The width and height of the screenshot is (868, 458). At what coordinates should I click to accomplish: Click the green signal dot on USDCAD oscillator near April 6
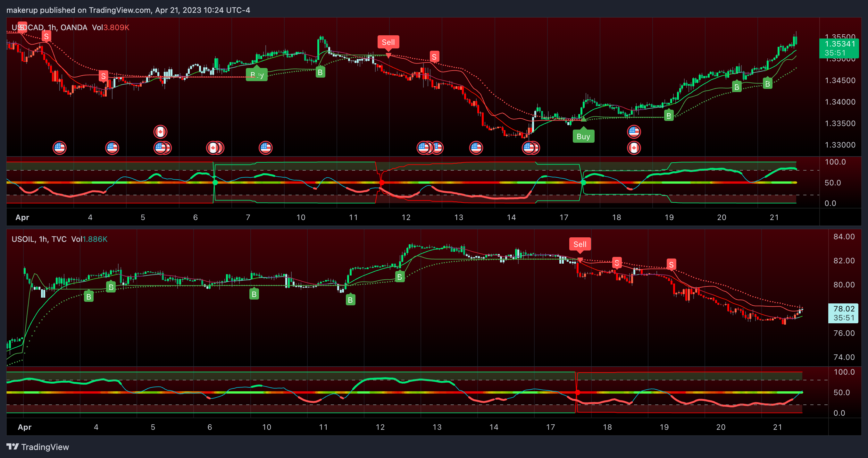pos(215,182)
